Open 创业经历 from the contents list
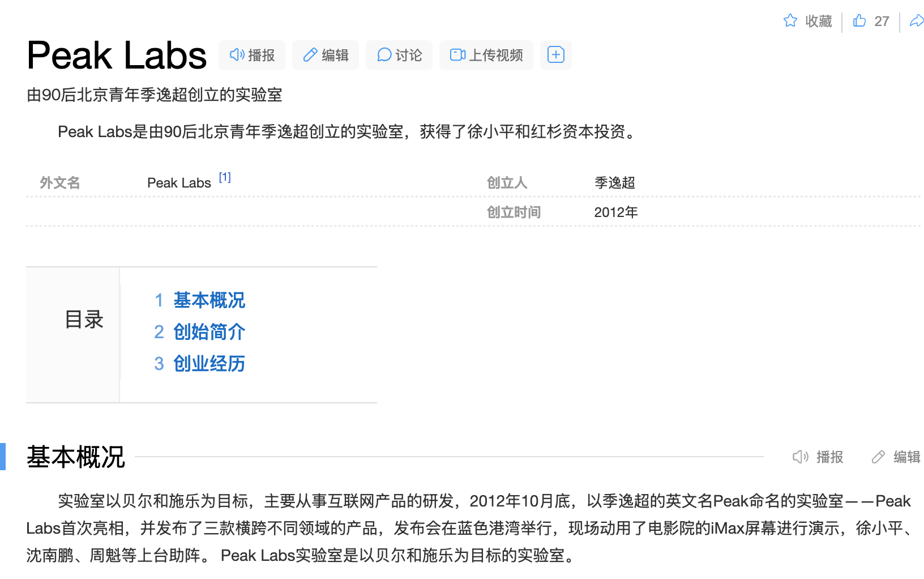Screen dimensions: 924x579 pos(209,364)
